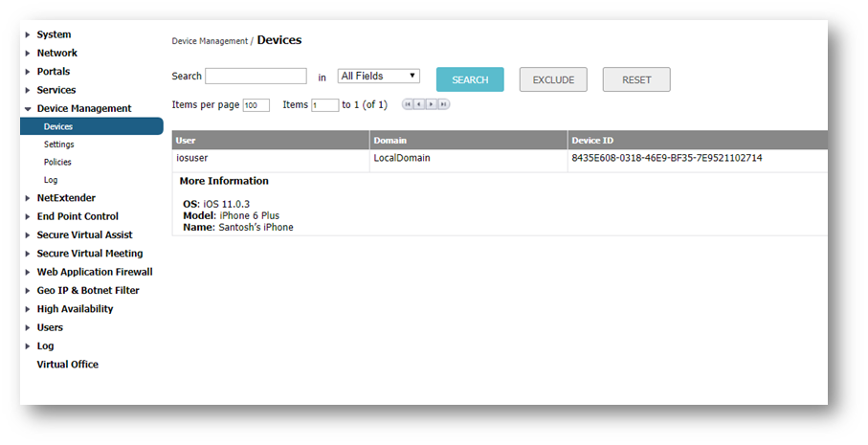Viewport: 868px width, 445px height.
Task: Go to next page of results
Action: (432, 104)
